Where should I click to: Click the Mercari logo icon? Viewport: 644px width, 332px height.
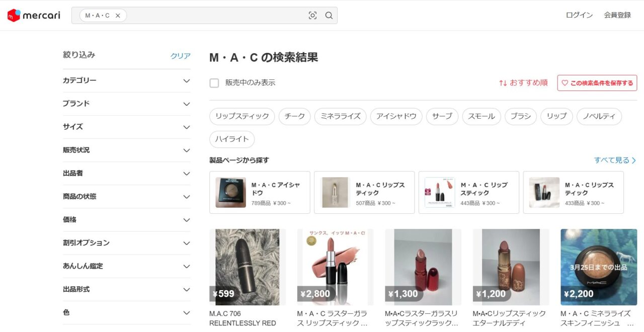click(x=34, y=16)
